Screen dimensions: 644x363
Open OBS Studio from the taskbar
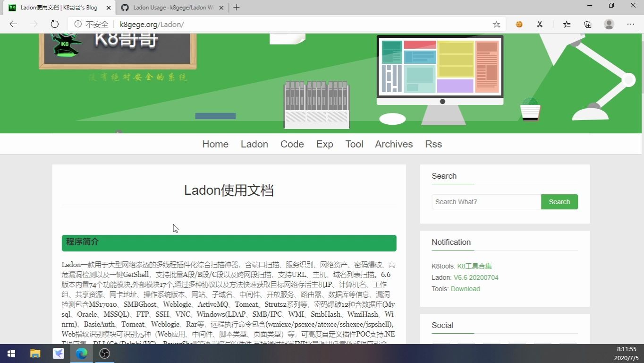point(105,354)
